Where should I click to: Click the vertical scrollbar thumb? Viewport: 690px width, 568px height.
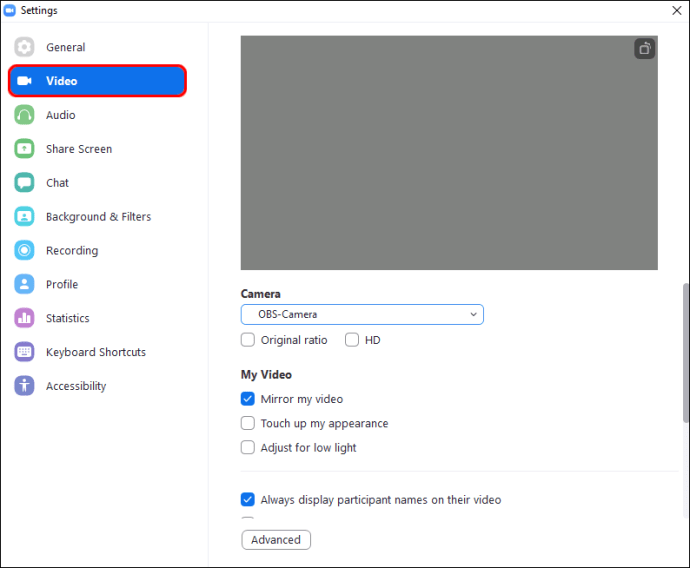[x=686, y=353]
